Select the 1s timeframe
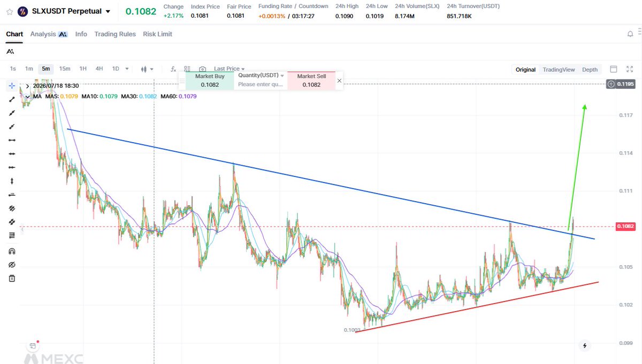This screenshot has height=364, width=642. (x=13, y=68)
